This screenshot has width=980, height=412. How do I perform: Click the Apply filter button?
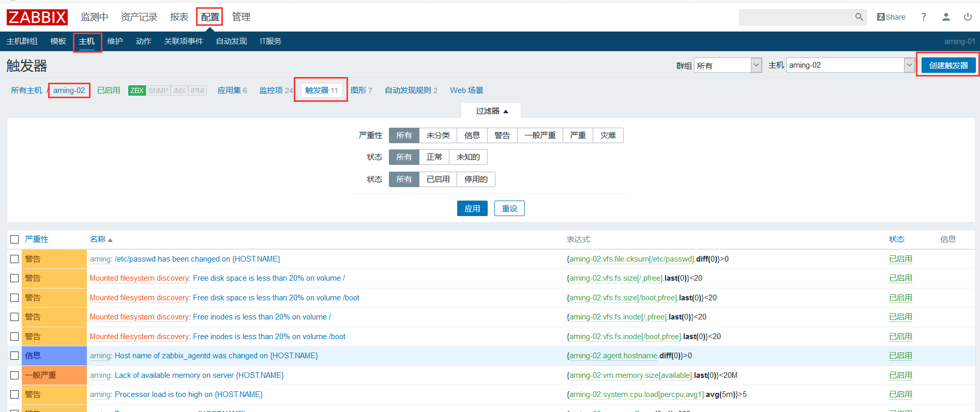(472, 208)
